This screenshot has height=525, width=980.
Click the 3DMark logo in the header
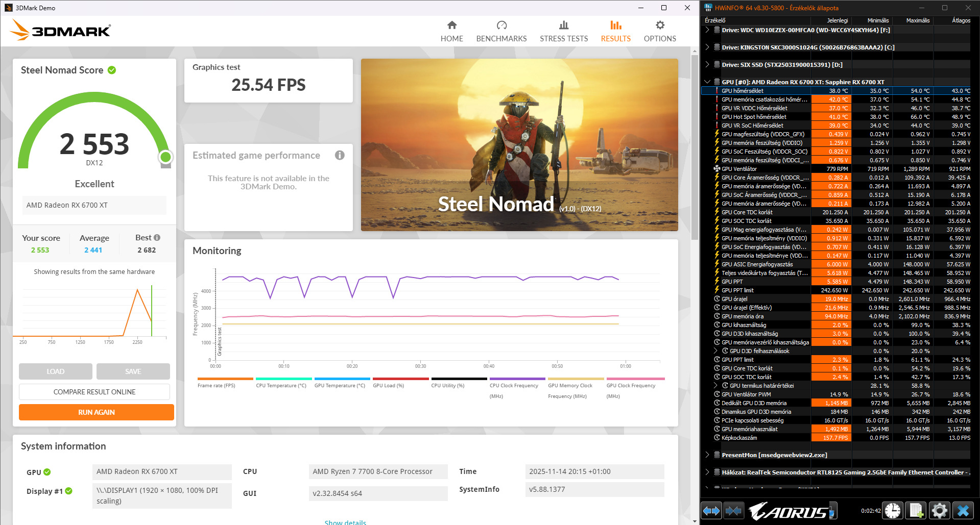coord(60,30)
